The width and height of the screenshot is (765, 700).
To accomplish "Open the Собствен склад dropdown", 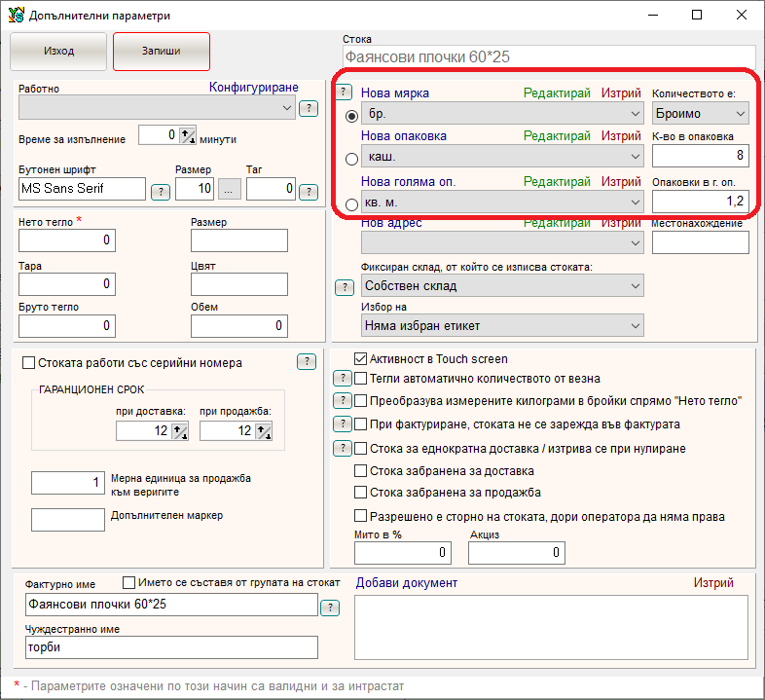I will (x=502, y=285).
